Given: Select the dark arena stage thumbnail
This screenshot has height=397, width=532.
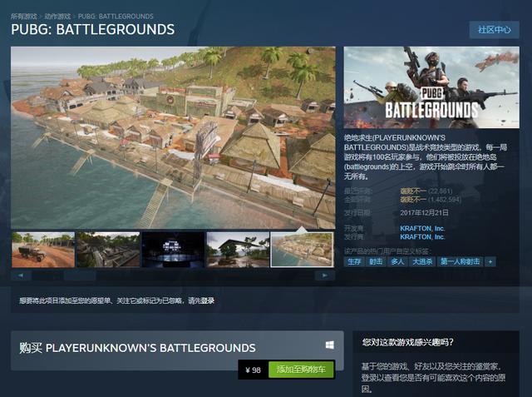Looking at the screenshot, I should pos(173,250).
